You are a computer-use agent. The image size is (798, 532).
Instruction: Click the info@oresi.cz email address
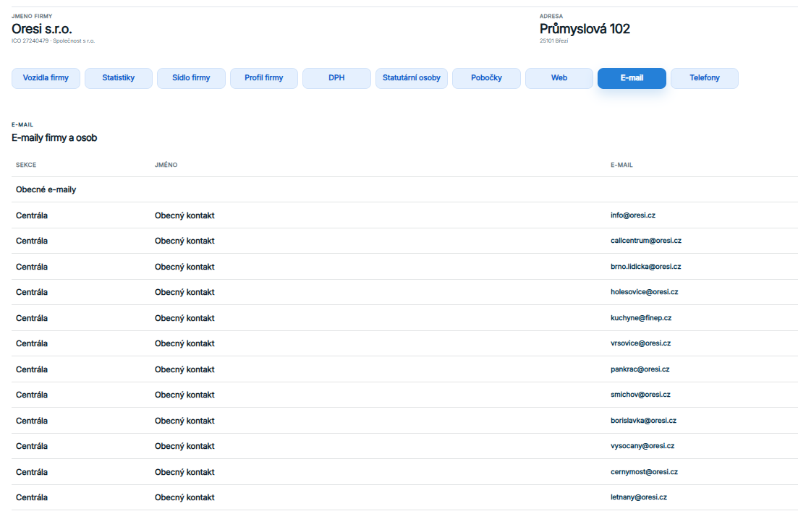[632, 215]
